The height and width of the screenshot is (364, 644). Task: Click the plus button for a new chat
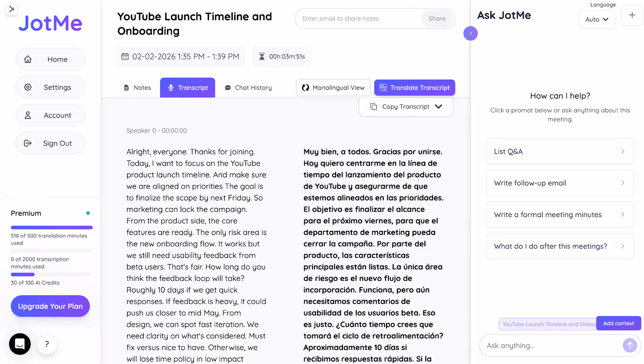tap(632, 15)
